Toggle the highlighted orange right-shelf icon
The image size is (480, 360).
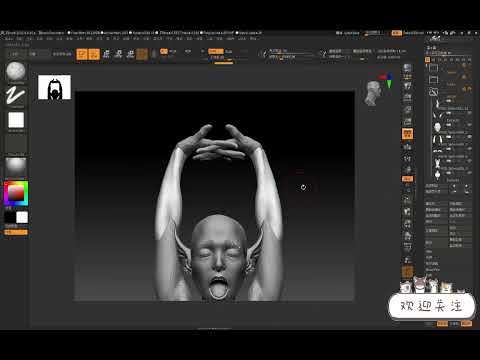(407, 134)
